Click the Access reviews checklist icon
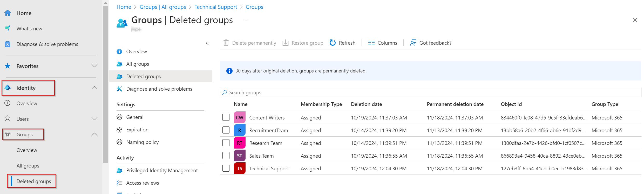Image resolution: width=644 pixels, height=194 pixels. (x=119, y=183)
